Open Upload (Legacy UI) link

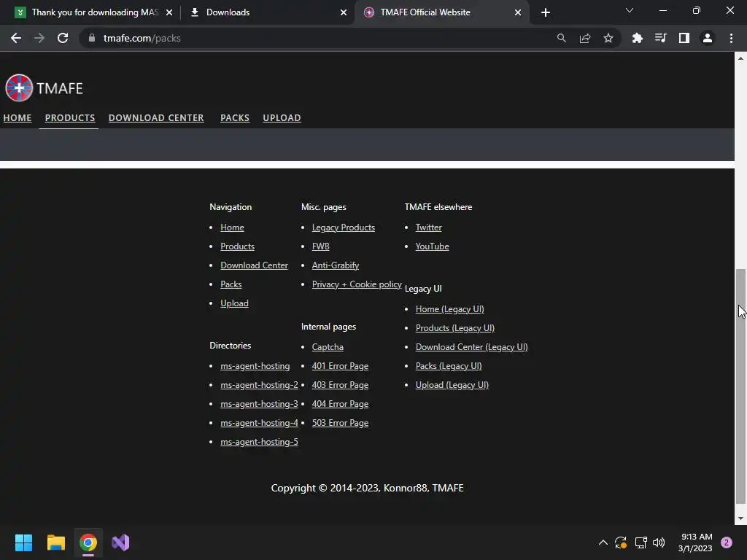[452, 385]
